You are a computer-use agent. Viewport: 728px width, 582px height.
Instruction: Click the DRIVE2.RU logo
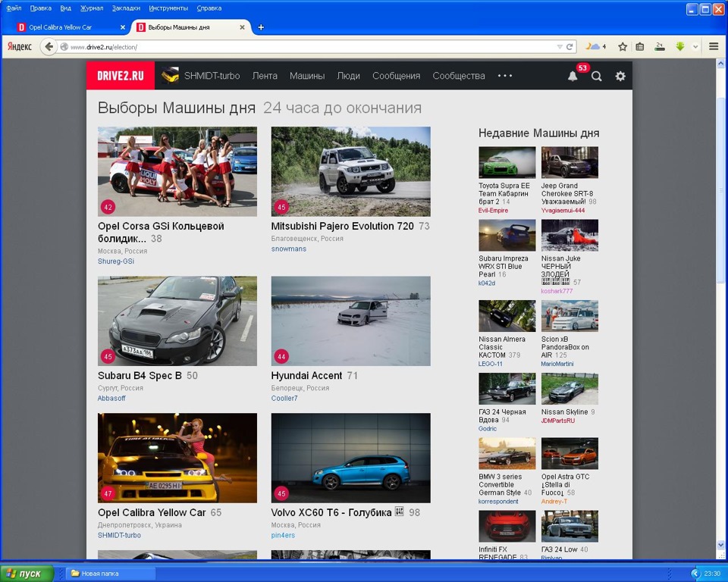coord(121,76)
